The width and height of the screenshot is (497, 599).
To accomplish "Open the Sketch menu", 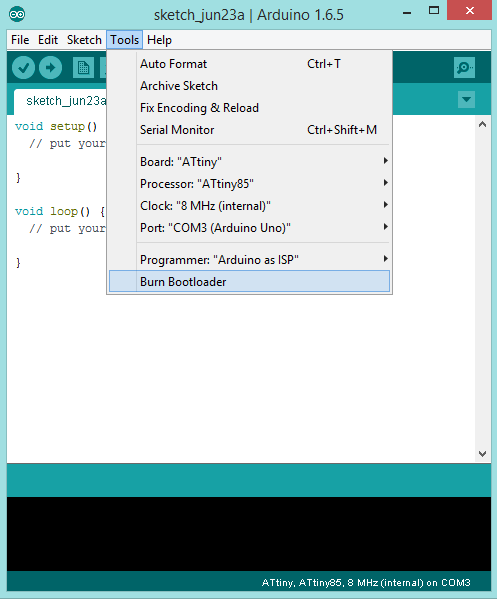I will pyautogui.click(x=84, y=40).
